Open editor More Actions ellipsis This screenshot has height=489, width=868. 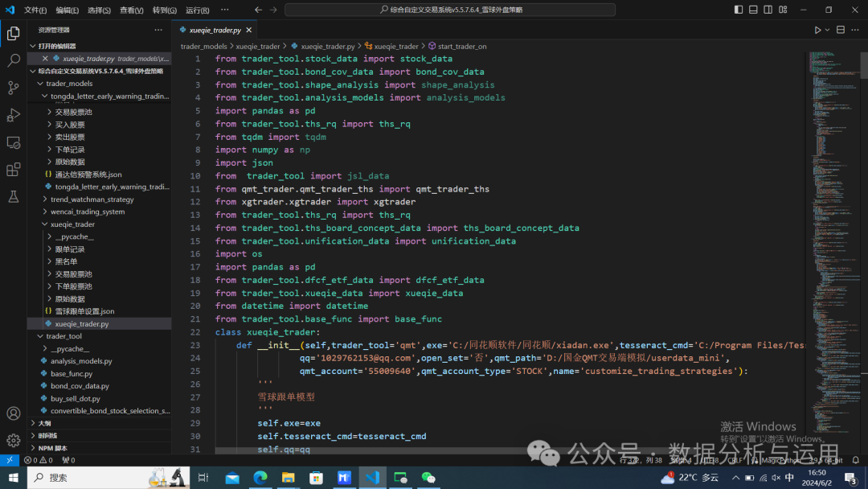tap(855, 30)
